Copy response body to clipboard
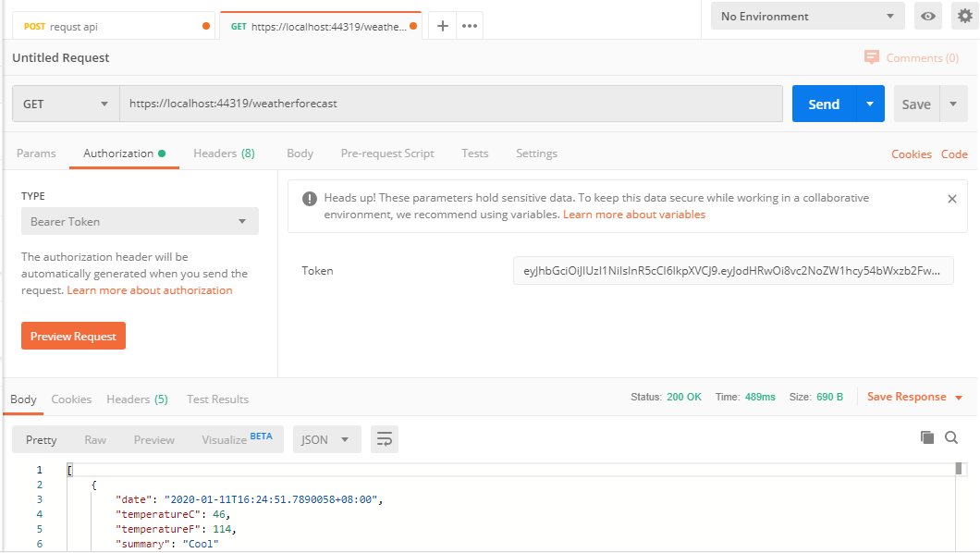Screen dimensions: 980x553 [927, 437]
